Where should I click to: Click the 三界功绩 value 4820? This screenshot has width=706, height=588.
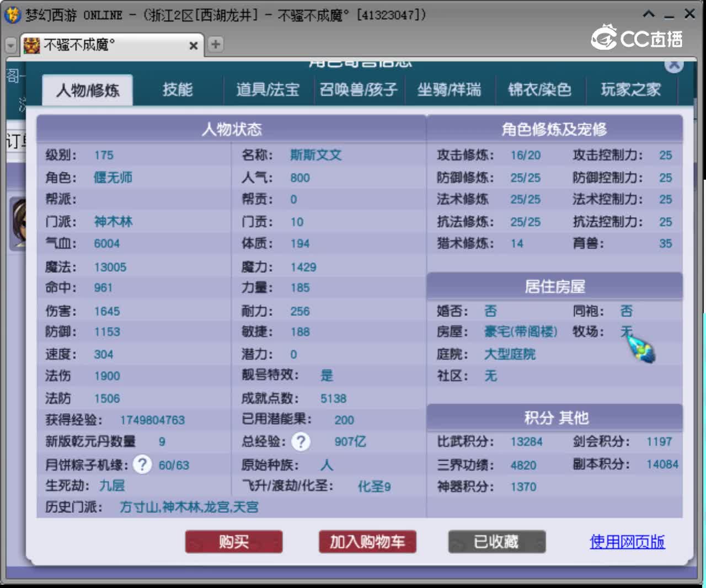point(523,465)
